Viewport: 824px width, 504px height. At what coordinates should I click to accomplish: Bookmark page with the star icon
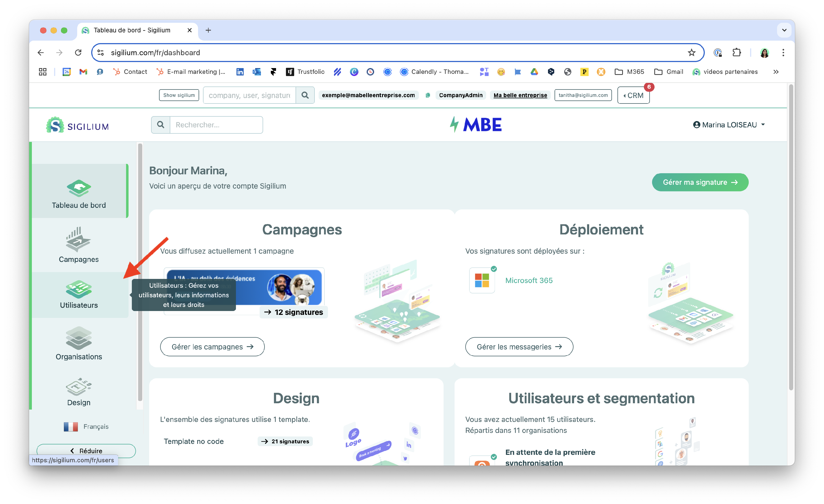[691, 53]
